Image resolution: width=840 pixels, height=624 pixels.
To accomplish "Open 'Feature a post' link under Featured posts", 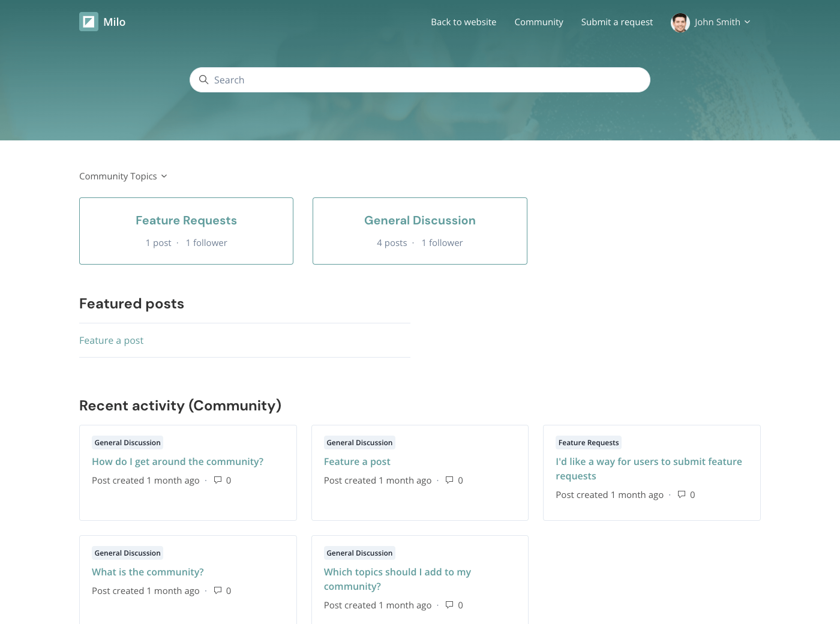I will tap(111, 340).
